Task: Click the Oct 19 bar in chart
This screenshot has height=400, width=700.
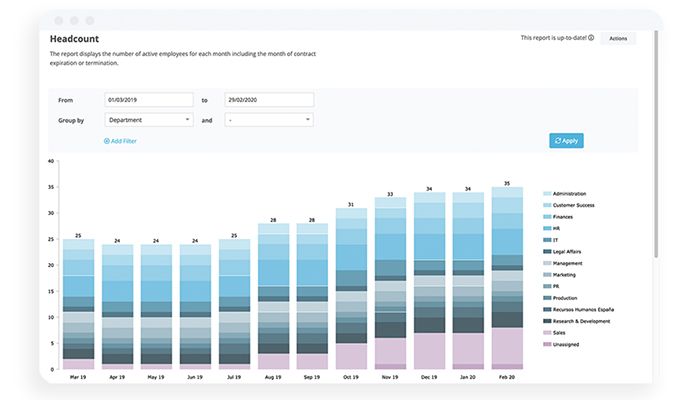Action: [x=351, y=290]
